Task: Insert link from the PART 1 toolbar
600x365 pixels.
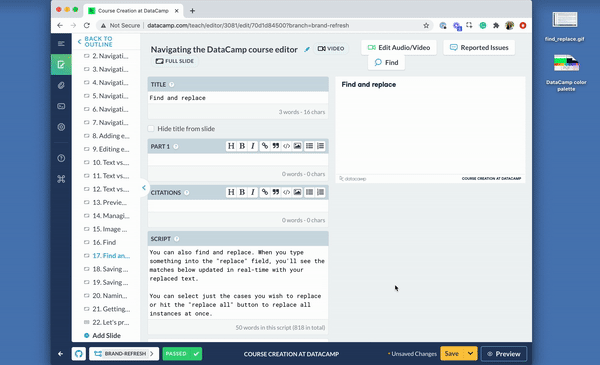Action: tap(265, 146)
